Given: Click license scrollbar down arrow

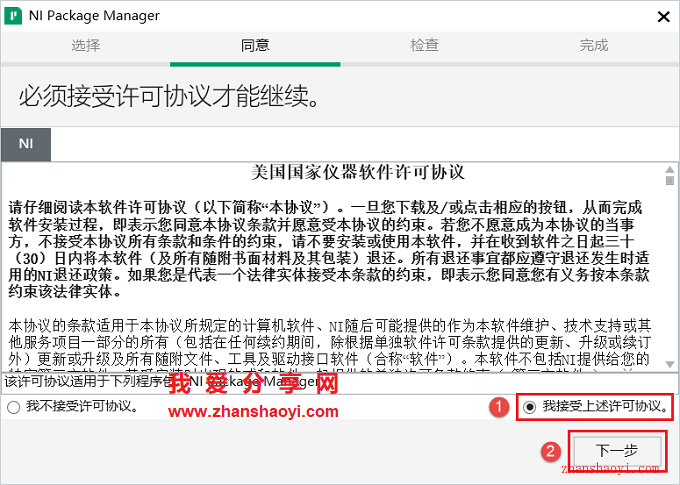Looking at the screenshot, I should [670, 364].
